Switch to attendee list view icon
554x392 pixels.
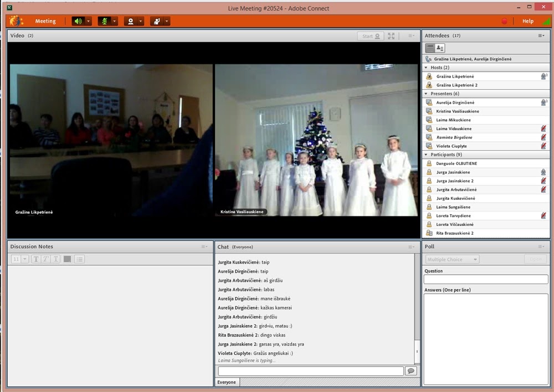[x=430, y=48]
